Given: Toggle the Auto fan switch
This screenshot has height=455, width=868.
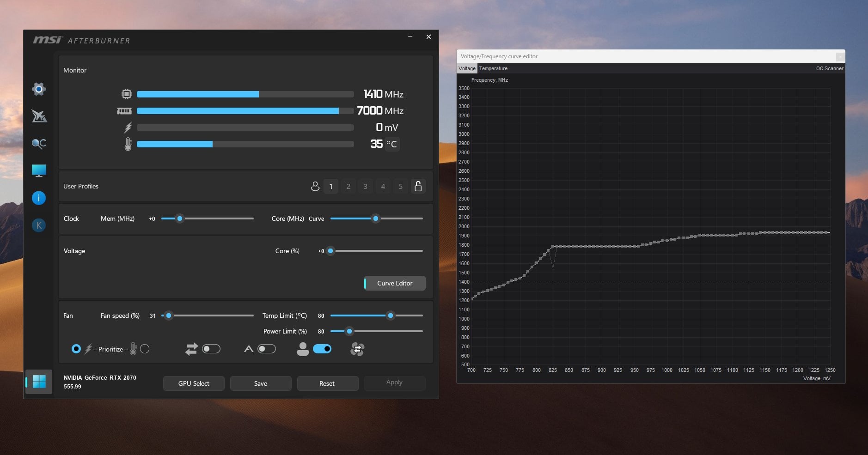Looking at the screenshot, I should click(x=267, y=349).
